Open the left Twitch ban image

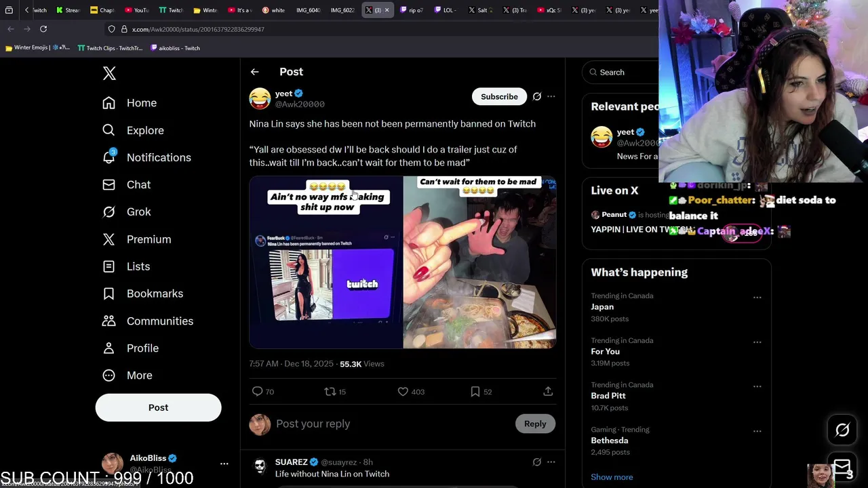(x=325, y=262)
